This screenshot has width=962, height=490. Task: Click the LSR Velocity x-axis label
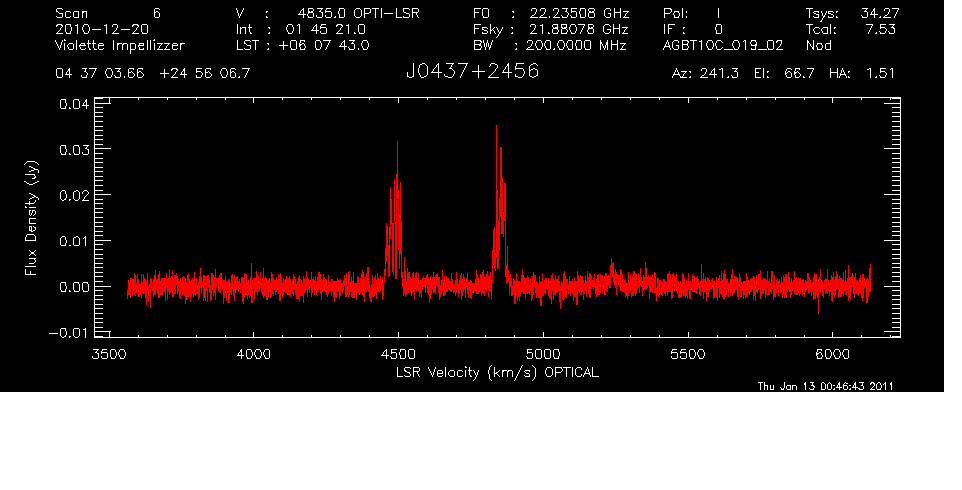pos(495,372)
